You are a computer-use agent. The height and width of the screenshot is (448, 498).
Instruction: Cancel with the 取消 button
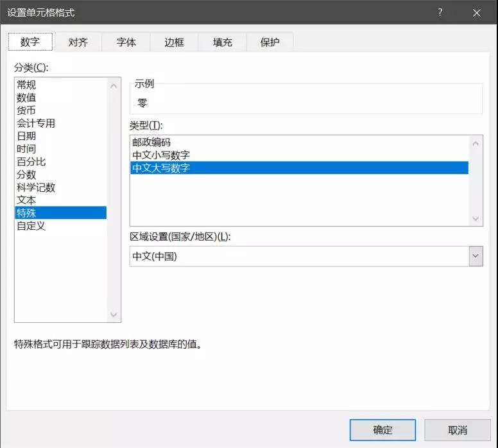458,430
